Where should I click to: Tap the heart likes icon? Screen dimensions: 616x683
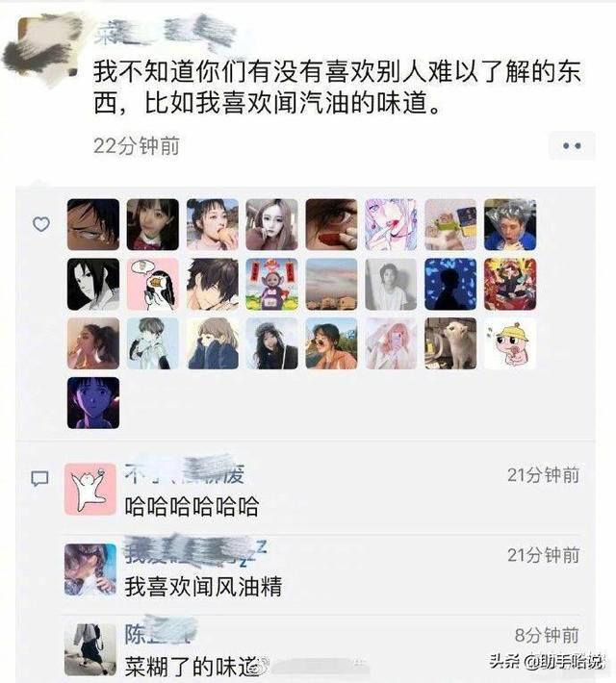coord(41,224)
